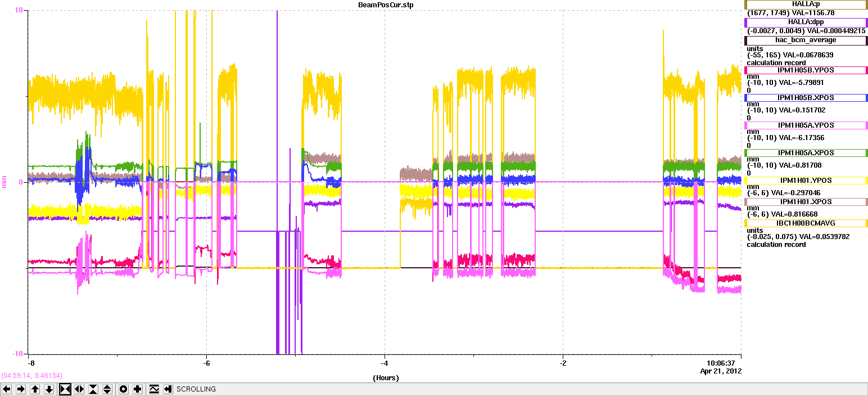Select the IPM1H05B.XPOS legend entry
Viewport: 868px width, 396px height.
[806, 98]
